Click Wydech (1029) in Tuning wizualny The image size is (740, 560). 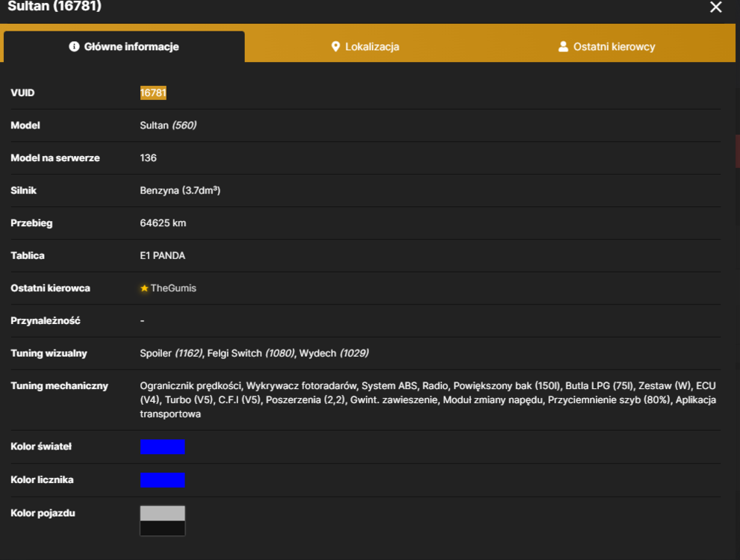tap(334, 353)
